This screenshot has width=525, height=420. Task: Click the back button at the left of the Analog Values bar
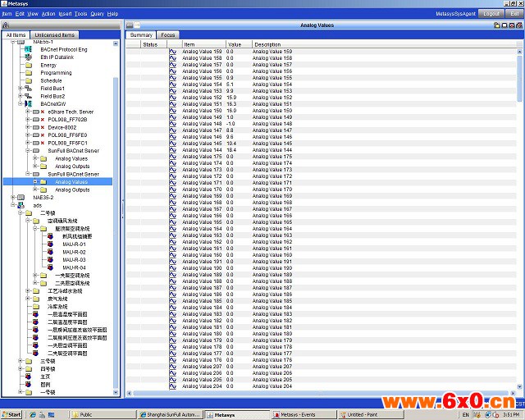(x=130, y=25)
